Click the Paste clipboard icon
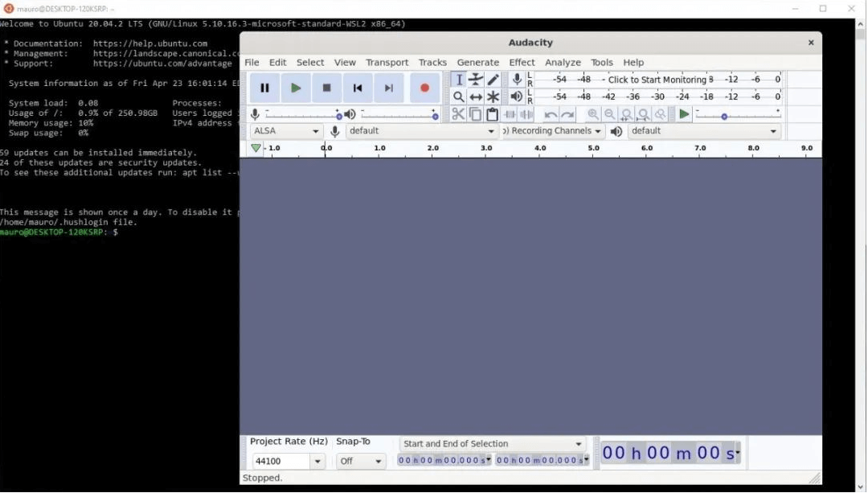Viewport: 868px width, 493px height. (x=493, y=115)
